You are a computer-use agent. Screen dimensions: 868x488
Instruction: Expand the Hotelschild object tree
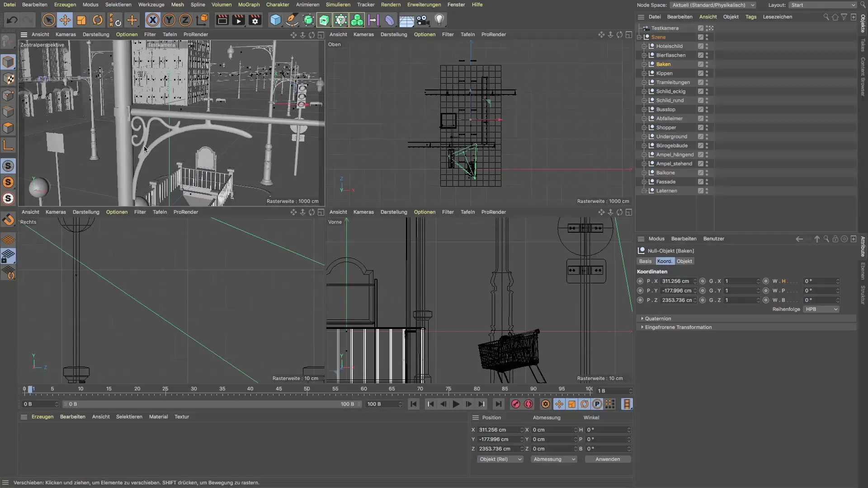644,46
